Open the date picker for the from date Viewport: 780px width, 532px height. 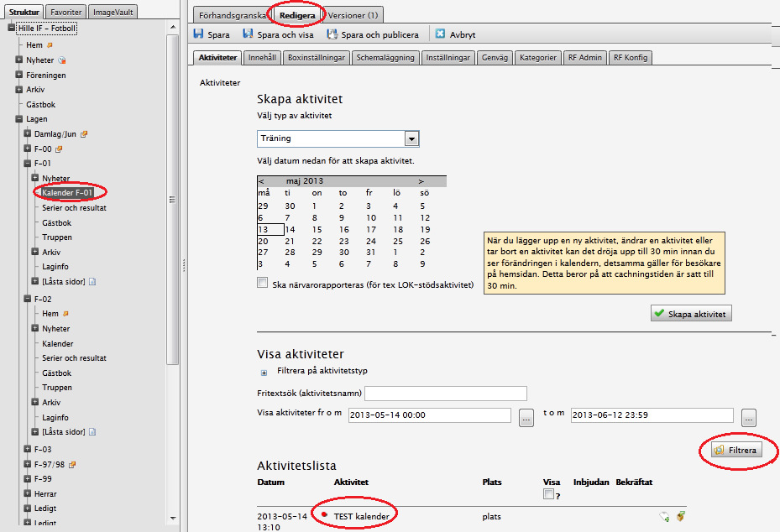(x=526, y=418)
